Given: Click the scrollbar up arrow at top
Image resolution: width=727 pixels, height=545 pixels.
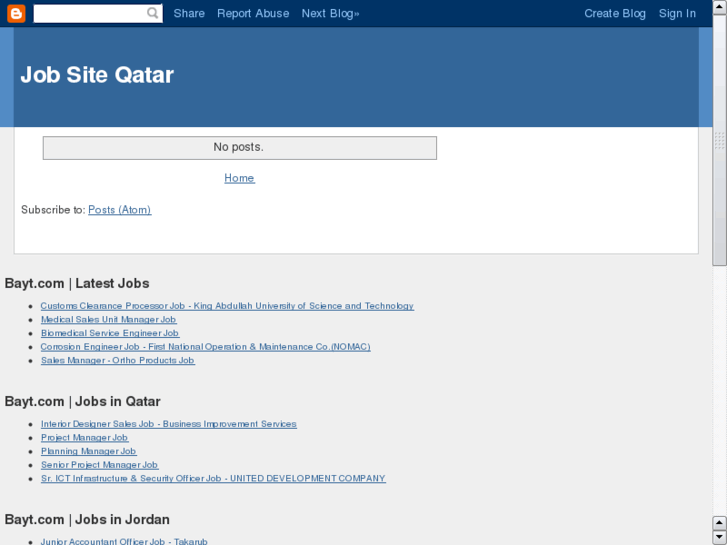Looking at the screenshot, I should tap(720, 7).
